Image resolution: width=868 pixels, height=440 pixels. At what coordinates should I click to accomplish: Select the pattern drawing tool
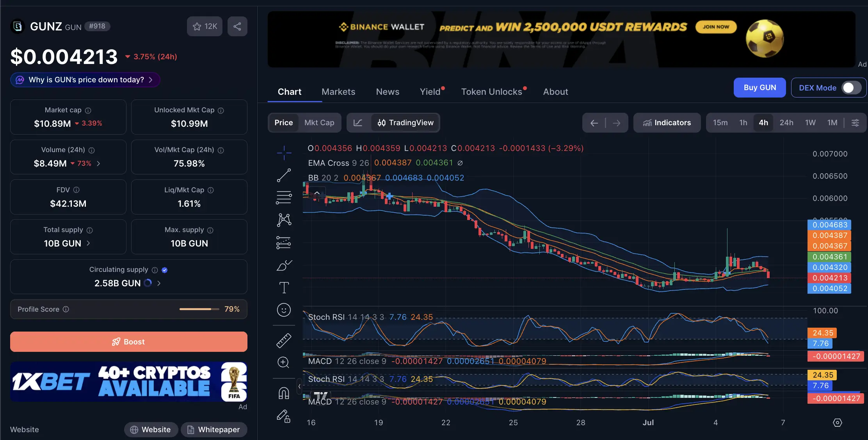(284, 220)
